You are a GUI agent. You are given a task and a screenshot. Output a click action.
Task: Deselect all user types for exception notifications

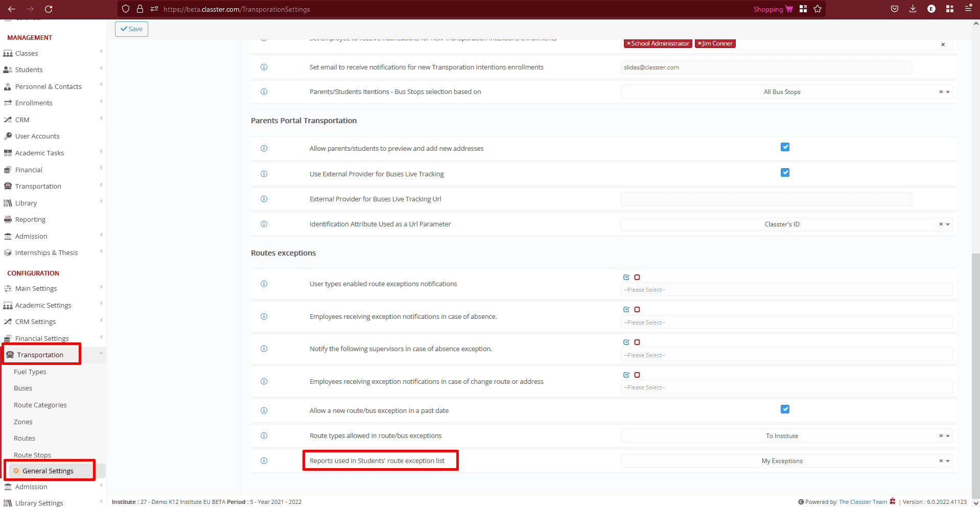tap(637, 277)
